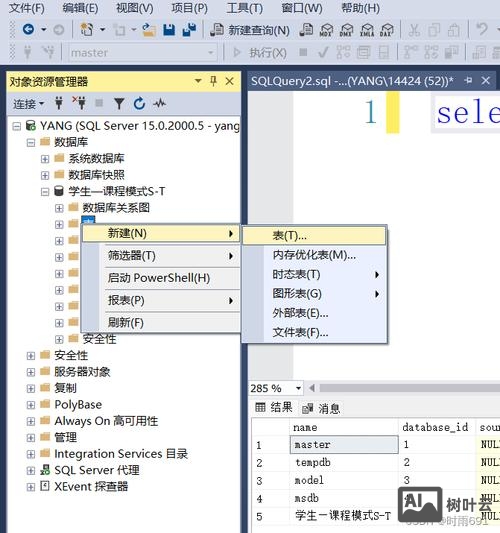Click the filter funnel icon in Object Explorer
Screen dimensions: 500x533
pos(119,103)
